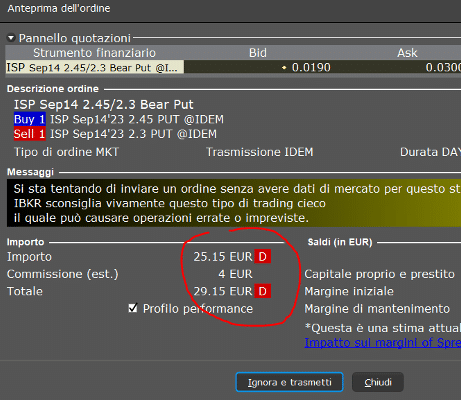Click the Tipo di ordine MKT label
461x400 pixels.
point(66,152)
